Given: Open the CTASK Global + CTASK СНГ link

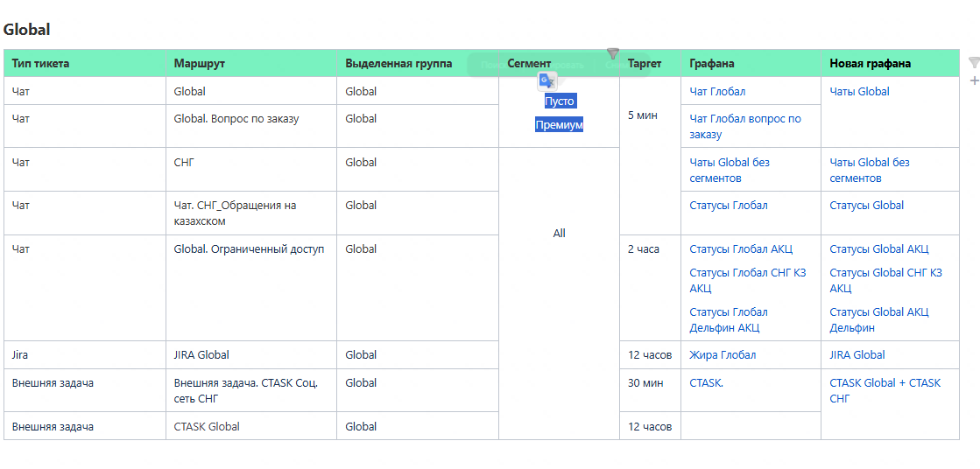Looking at the screenshot, I should pos(885,390).
